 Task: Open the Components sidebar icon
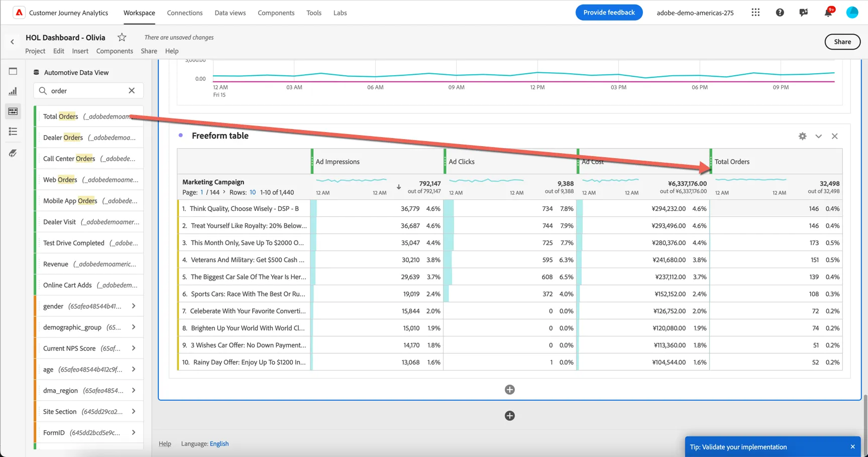pos(13,111)
